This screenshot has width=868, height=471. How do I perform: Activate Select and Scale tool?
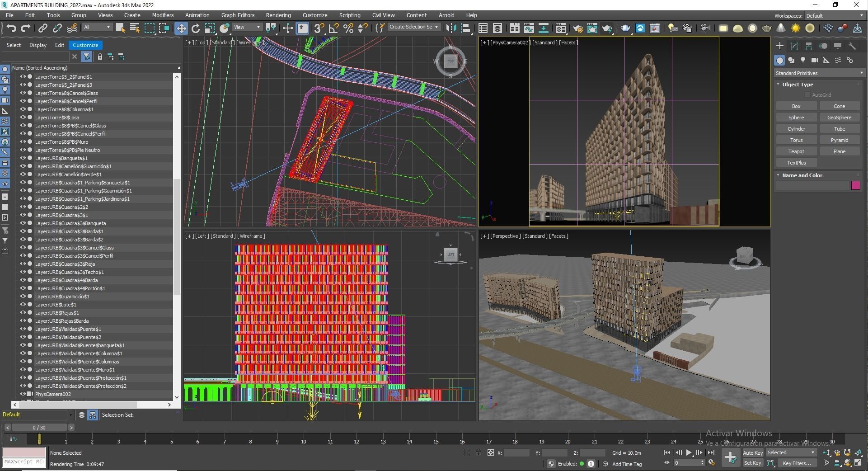click(210, 28)
